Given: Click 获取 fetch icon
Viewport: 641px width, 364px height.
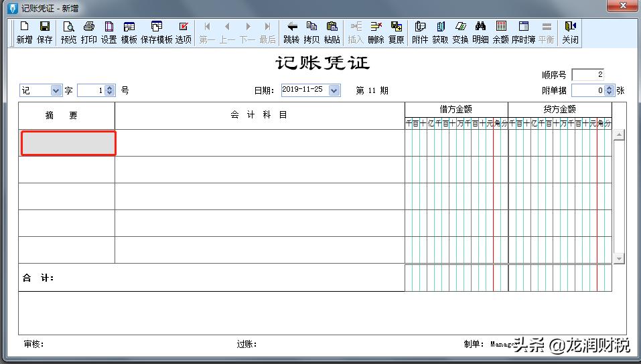Looking at the screenshot, I should coord(440,27).
